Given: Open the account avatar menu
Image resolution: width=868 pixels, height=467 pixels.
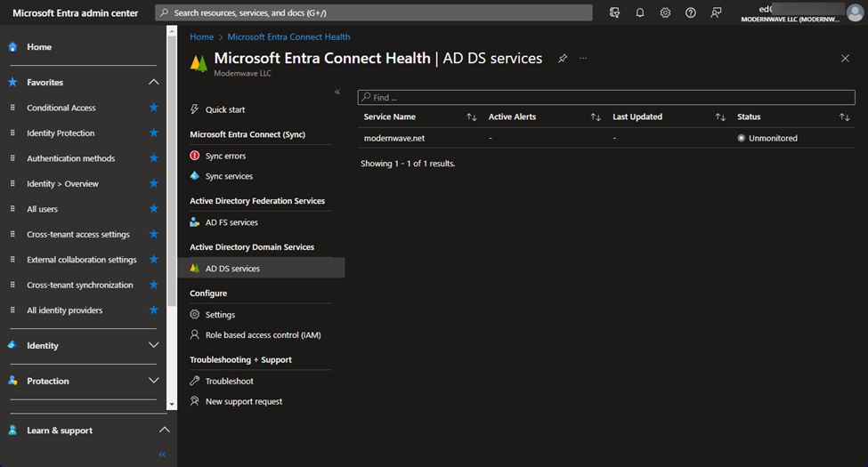Looking at the screenshot, I should (x=855, y=12).
